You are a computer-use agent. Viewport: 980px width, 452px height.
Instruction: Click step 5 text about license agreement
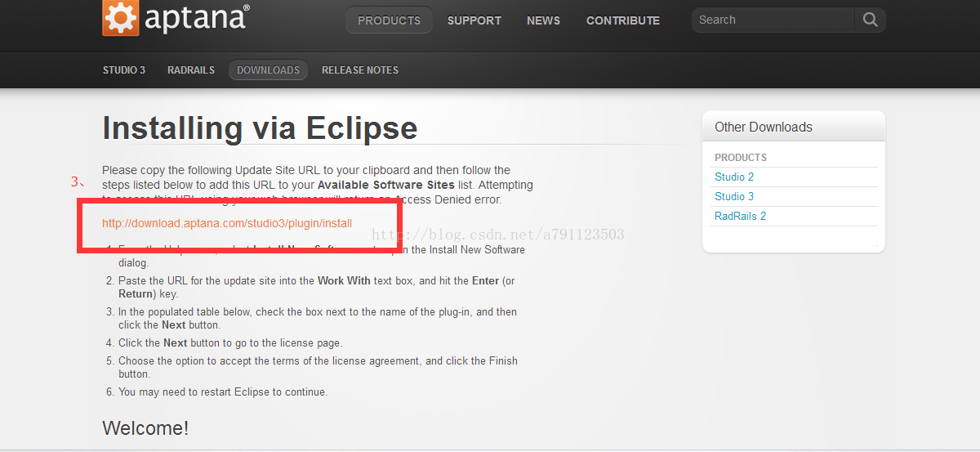[x=318, y=368]
